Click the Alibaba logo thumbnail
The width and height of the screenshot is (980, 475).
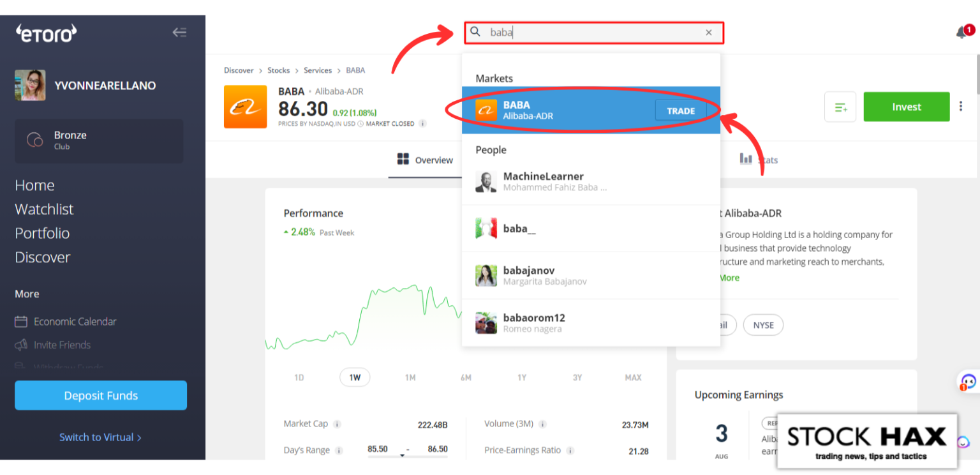coord(245,107)
